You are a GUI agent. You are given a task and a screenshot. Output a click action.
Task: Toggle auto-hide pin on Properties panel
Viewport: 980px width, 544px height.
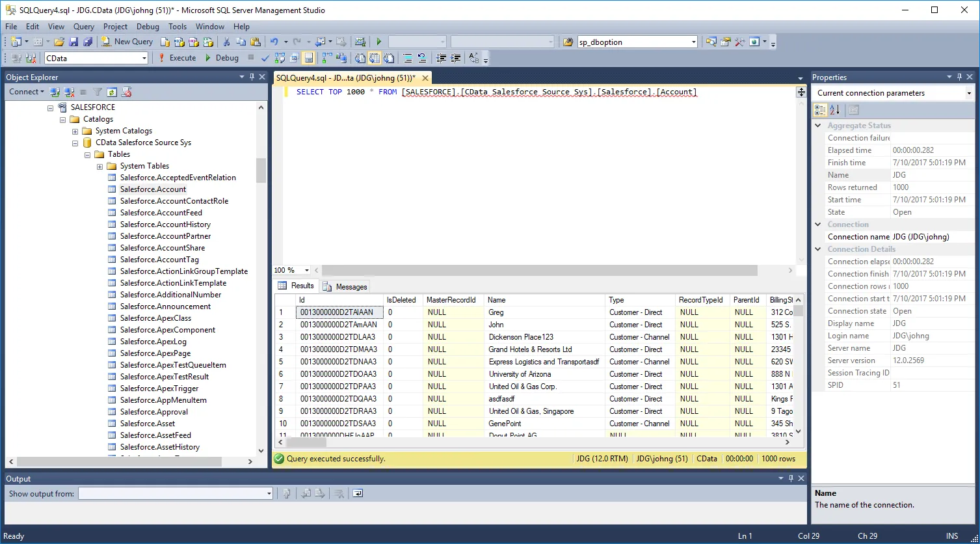coord(959,77)
